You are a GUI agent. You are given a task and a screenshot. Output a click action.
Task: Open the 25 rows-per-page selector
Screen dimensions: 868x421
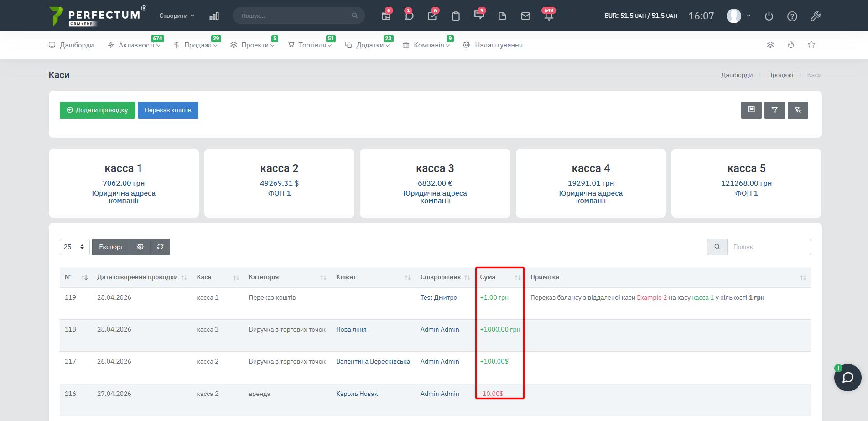tap(74, 247)
